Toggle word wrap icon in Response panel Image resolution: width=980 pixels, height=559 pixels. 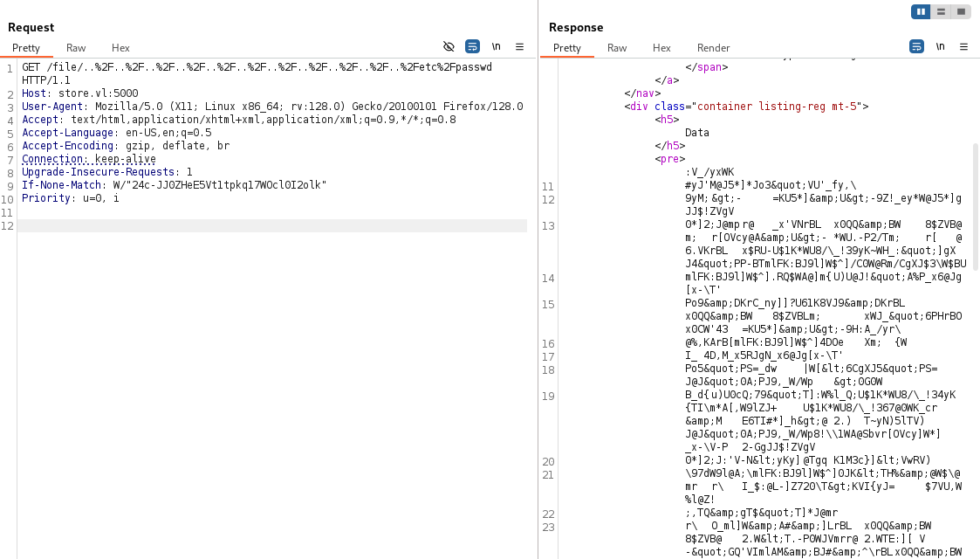tap(916, 47)
